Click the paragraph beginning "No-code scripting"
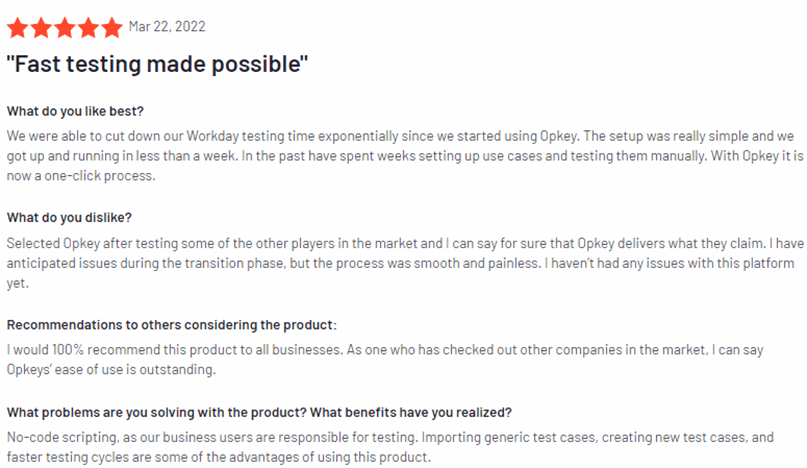This screenshot has width=807, height=468. (400, 437)
